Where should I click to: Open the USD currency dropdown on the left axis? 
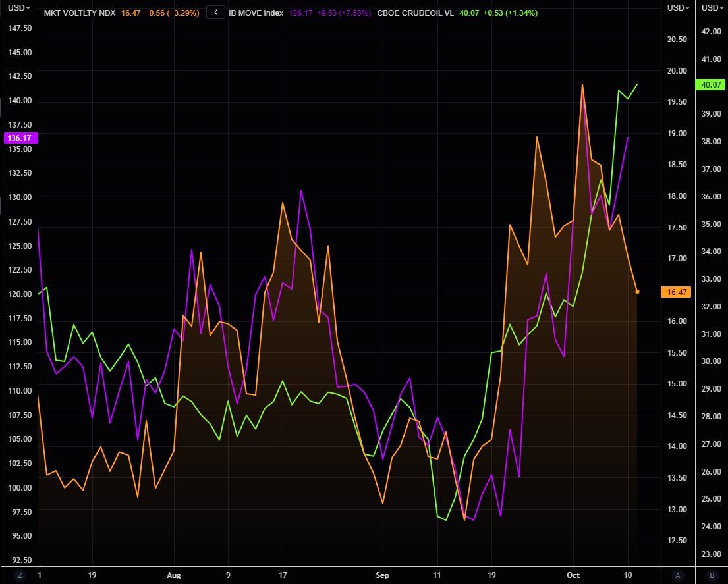(x=19, y=7)
